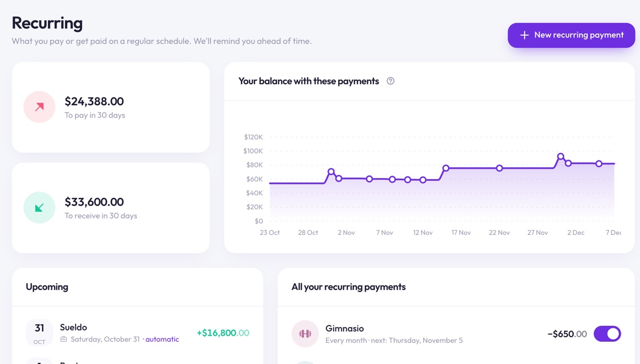Click the -$650.00 Gimnasio amount
Image resolution: width=640 pixels, height=364 pixels.
click(567, 334)
